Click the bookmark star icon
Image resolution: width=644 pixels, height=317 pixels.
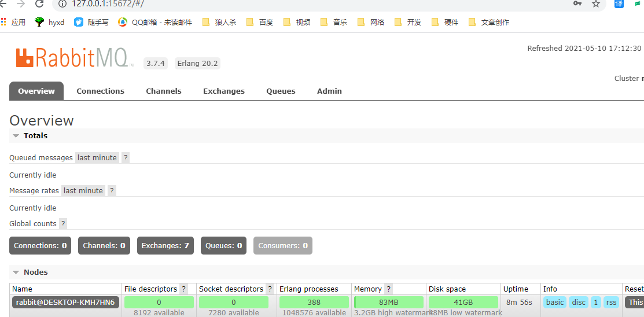click(x=595, y=4)
